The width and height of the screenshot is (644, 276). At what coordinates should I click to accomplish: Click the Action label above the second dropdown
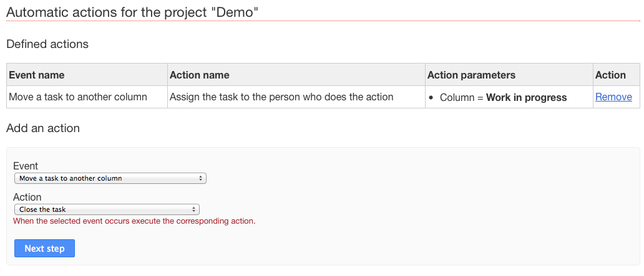(x=27, y=197)
